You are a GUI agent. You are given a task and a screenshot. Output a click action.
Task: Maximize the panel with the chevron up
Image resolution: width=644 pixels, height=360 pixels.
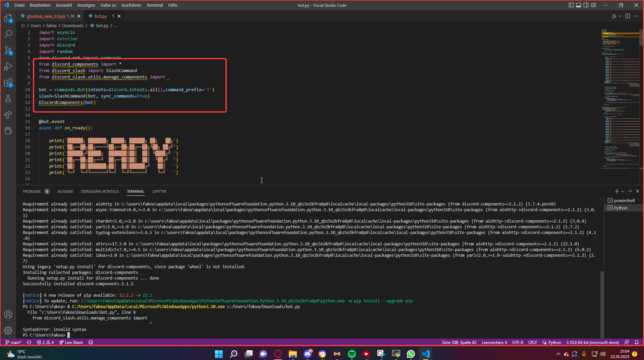(630, 191)
